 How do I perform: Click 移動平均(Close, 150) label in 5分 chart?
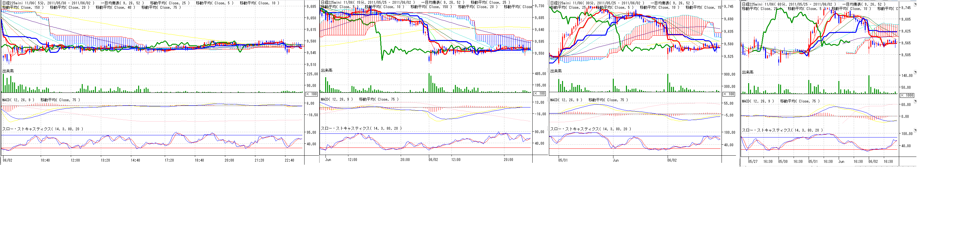point(23,7)
